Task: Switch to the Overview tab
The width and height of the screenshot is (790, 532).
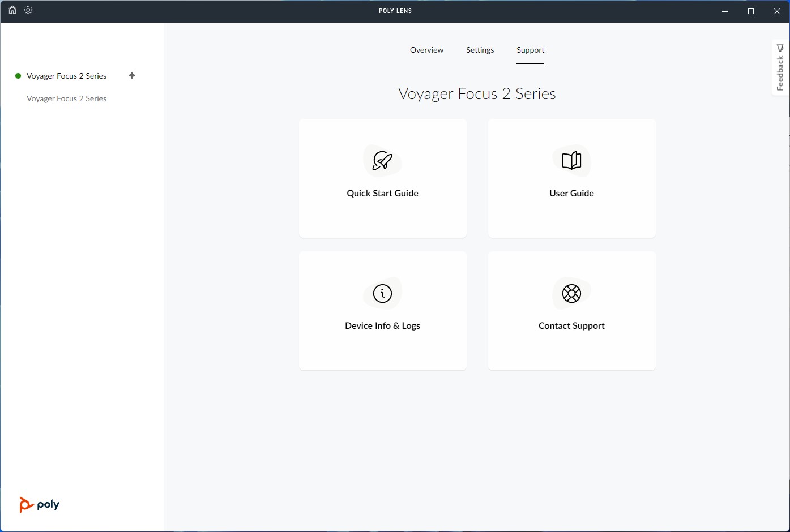Action: click(x=426, y=50)
